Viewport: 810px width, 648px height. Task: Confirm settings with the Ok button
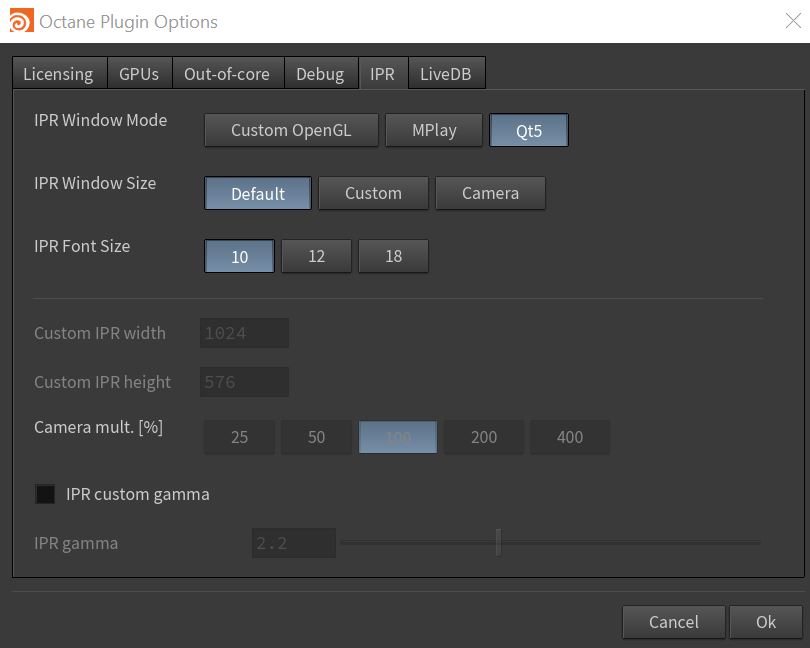coord(765,622)
